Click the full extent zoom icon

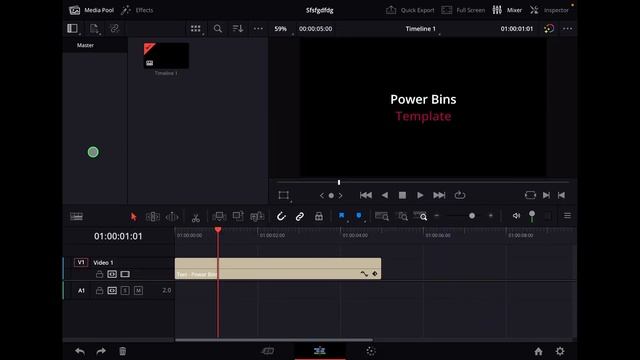(x=382, y=216)
